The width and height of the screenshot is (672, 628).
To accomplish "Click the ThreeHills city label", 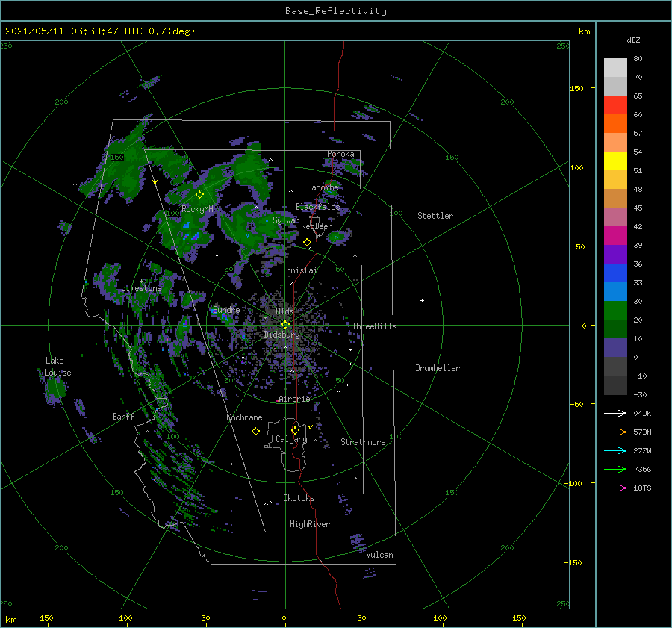I will click(x=375, y=326).
